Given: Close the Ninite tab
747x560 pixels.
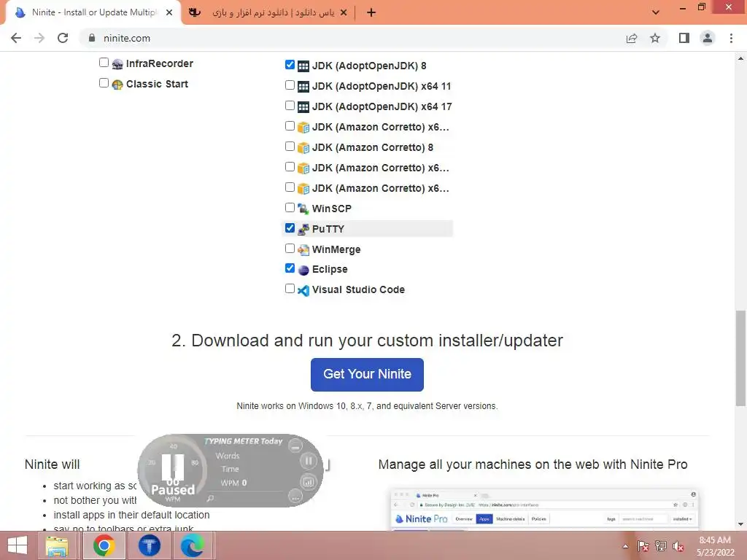Looking at the screenshot, I should (169, 12).
